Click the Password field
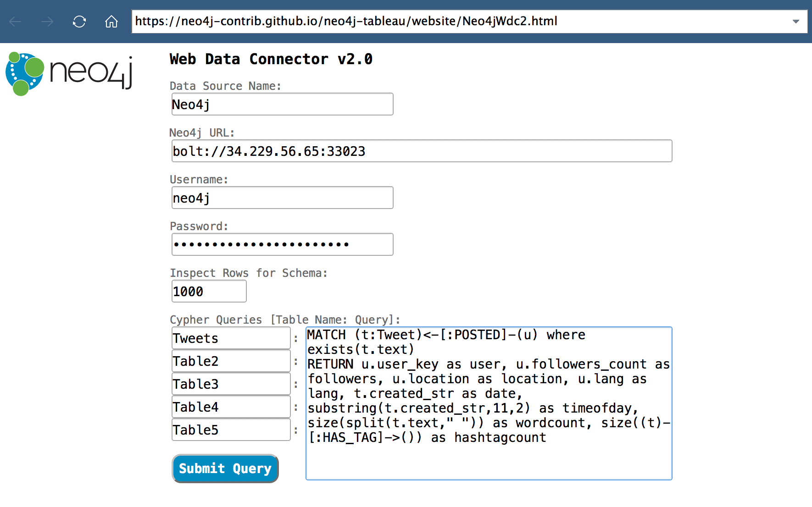The image size is (812, 507). click(x=282, y=245)
